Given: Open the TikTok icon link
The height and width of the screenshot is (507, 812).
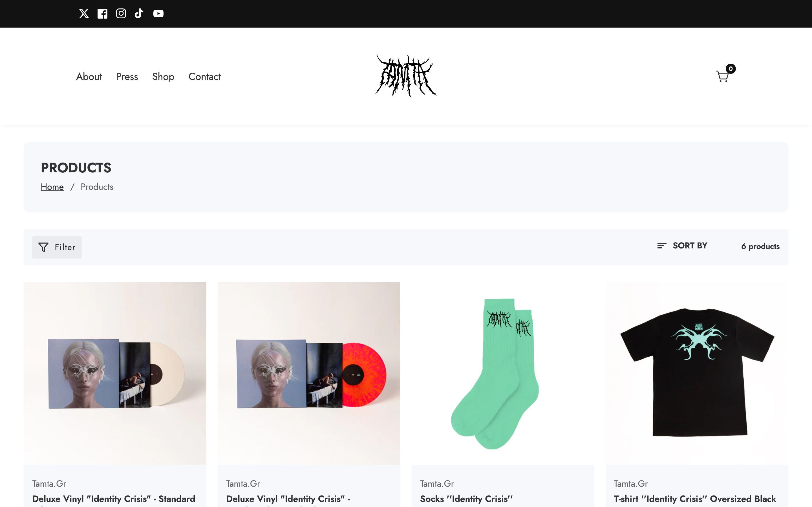Looking at the screenshot, I should 139,14.
